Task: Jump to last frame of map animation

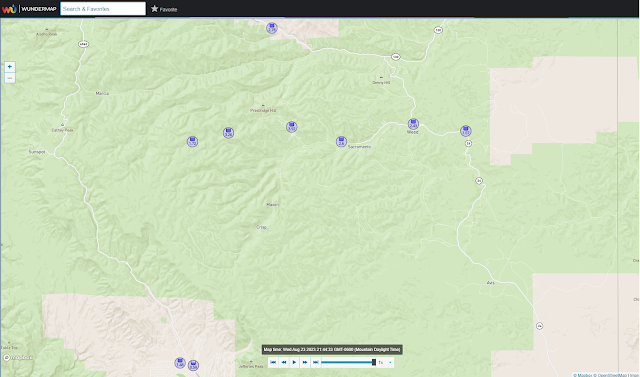Action: (x=316, y=362)
